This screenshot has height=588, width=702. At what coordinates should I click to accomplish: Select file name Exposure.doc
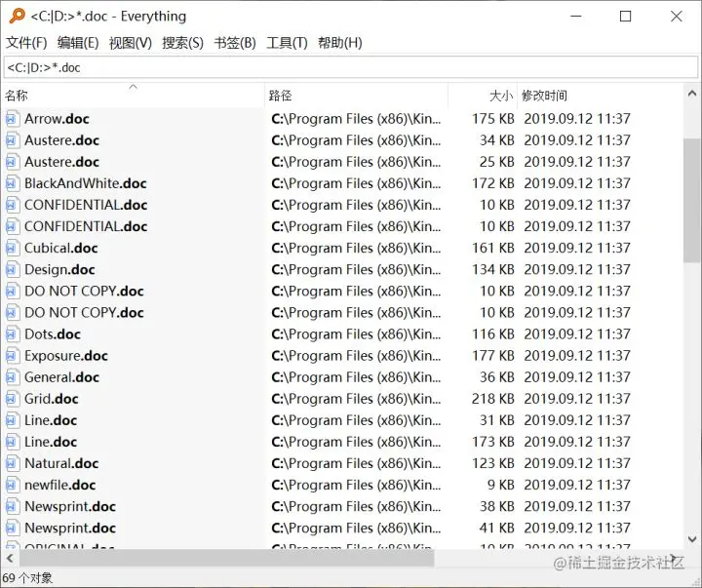(66, 356)
